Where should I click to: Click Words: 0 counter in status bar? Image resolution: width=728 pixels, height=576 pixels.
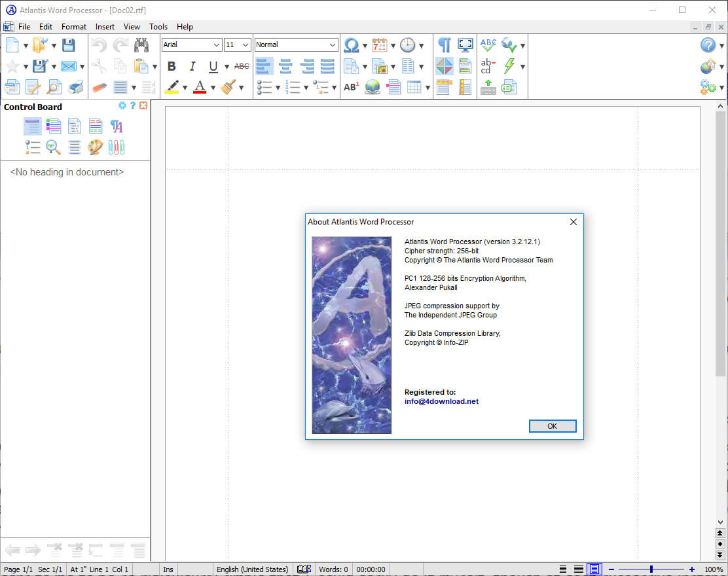coord(333,569)
